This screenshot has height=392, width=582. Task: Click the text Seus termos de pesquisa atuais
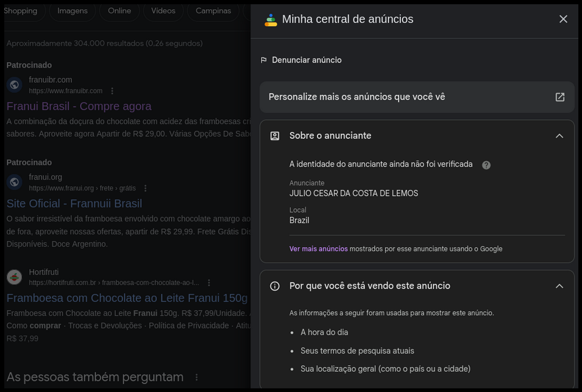[358, 351]
